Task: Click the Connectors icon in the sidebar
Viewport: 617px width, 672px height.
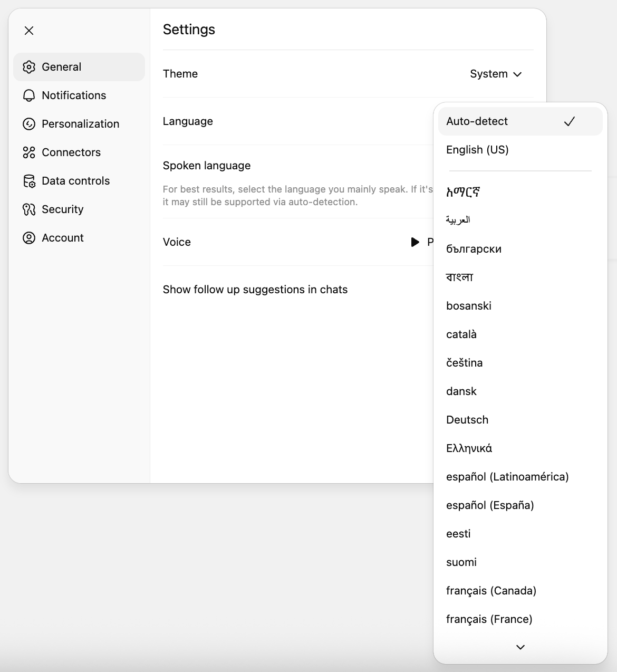Action: 29,152
